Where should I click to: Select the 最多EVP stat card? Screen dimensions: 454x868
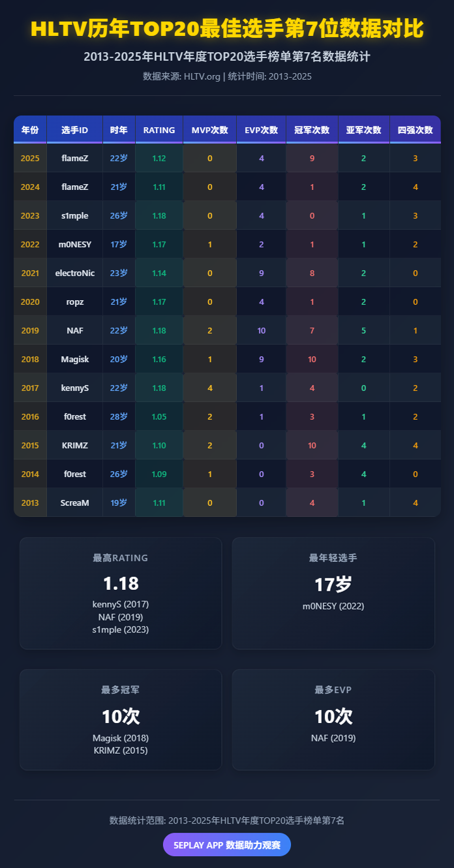click(333, 720)
